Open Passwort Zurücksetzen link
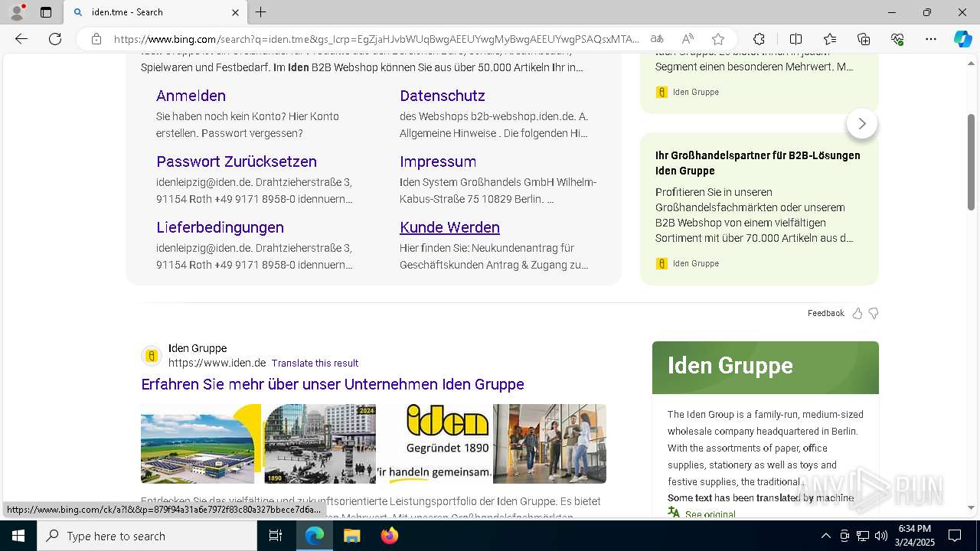Screen dimensions: 980x551 point(237,161)
